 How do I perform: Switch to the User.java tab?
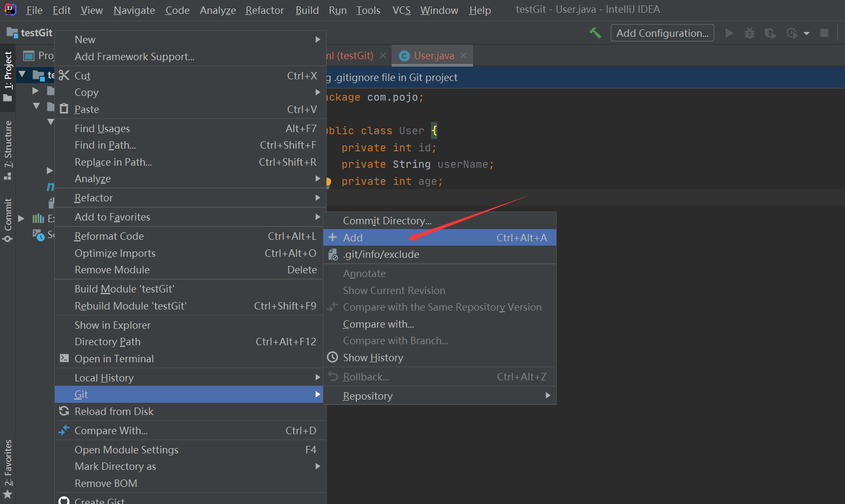click(434, 55)
